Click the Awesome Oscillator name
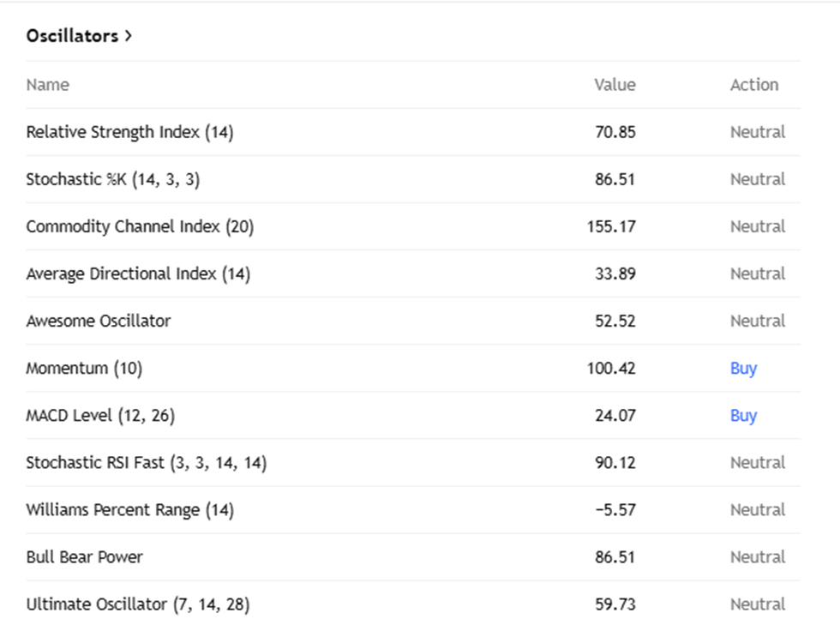Image resolution: width=840 pixels, height=631 pixels. 99,321
